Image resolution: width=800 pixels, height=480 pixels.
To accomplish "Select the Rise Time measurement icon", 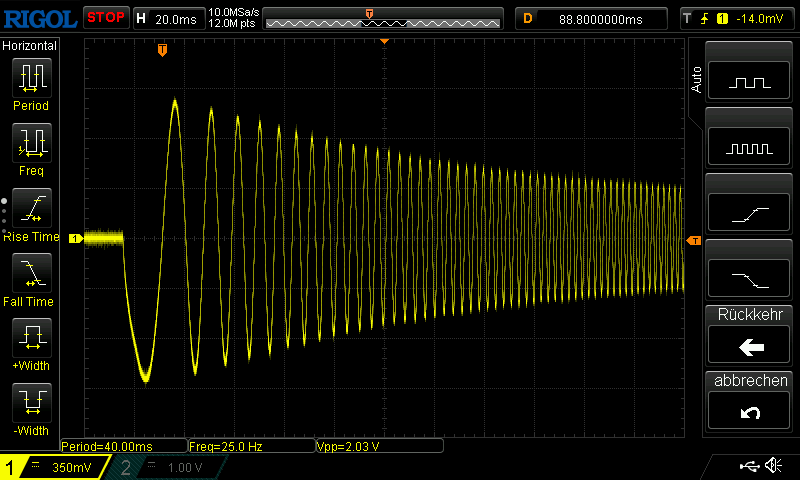I will [x=31, y=208].
